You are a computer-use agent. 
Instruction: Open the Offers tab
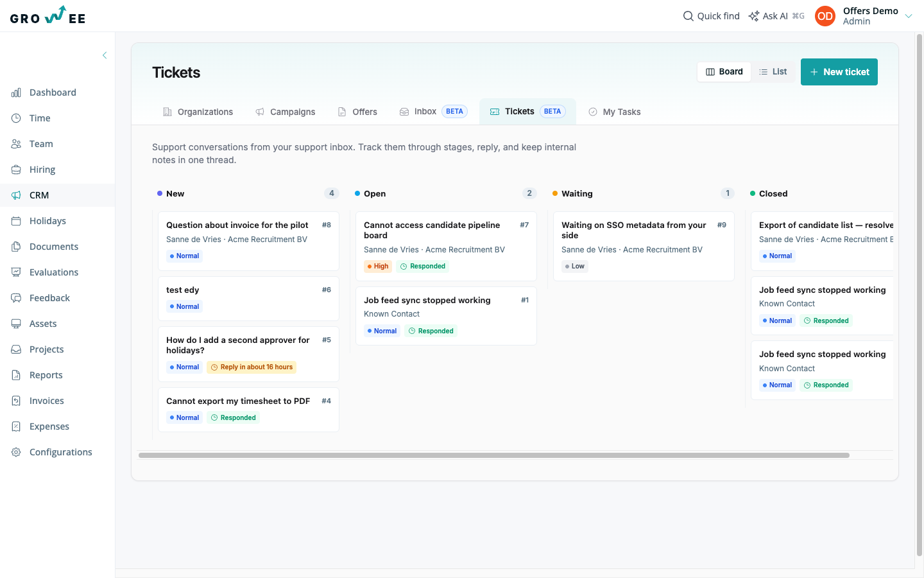(x=358, y=112)
